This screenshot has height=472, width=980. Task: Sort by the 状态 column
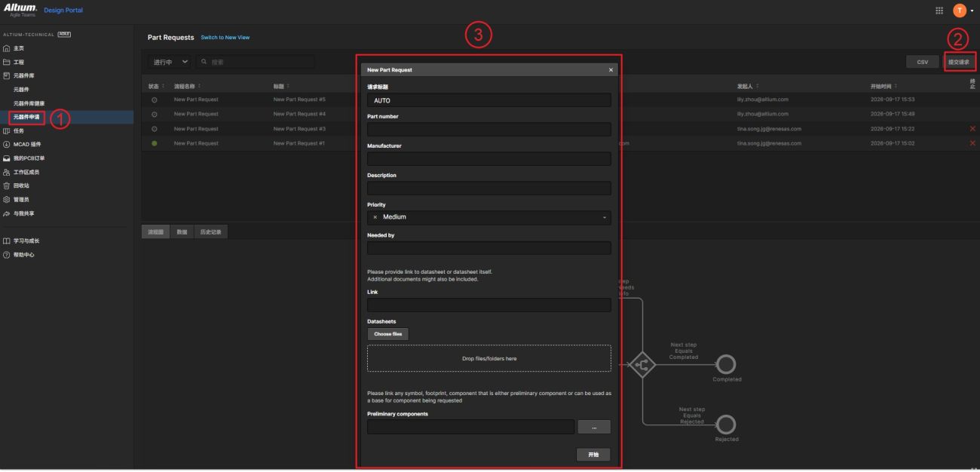tap(155, 86)
